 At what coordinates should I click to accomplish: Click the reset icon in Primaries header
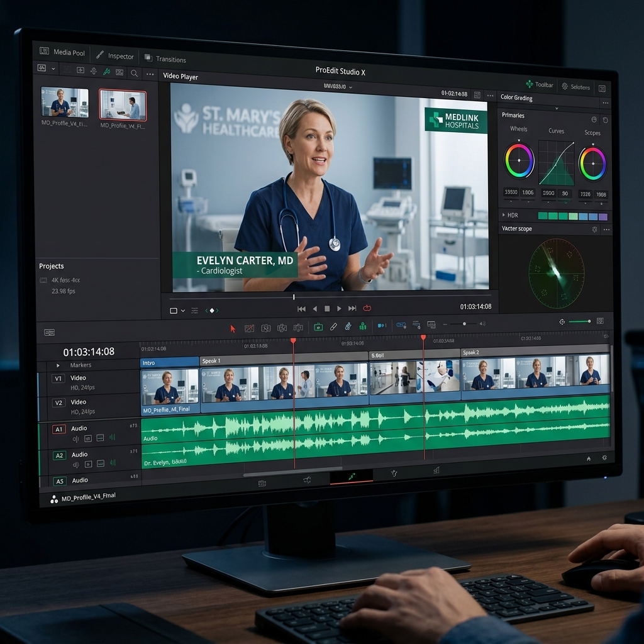tap(605, 120)
